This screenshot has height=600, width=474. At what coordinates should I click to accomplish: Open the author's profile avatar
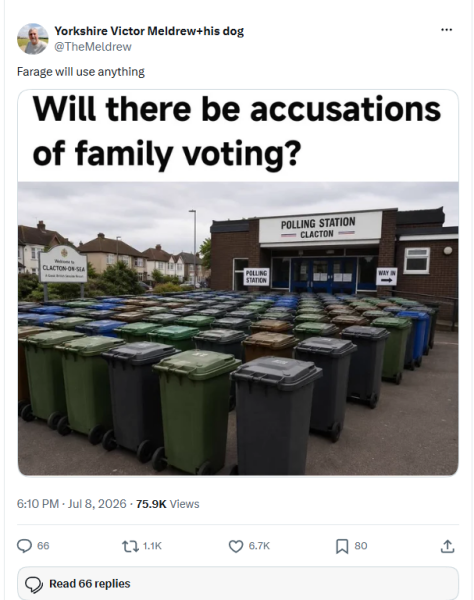pyautogui.click(x=33, y=39)
